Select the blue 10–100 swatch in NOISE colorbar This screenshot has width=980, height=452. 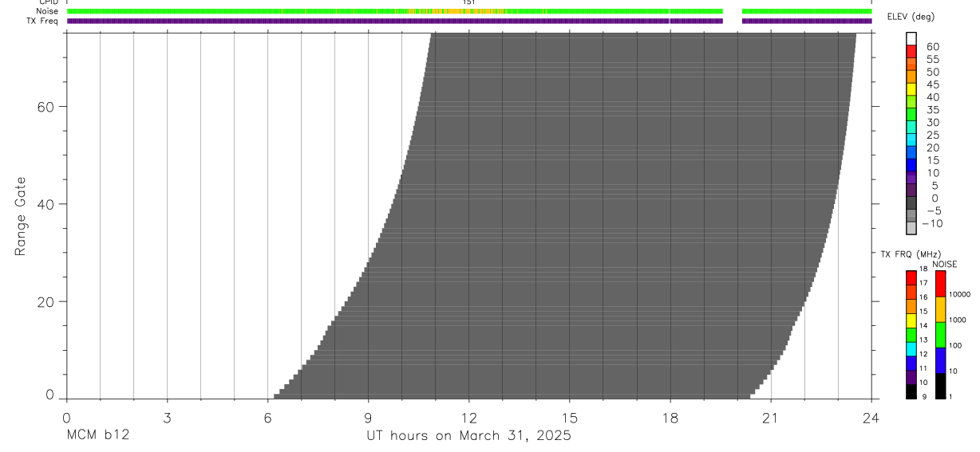(x=941, y=360)
